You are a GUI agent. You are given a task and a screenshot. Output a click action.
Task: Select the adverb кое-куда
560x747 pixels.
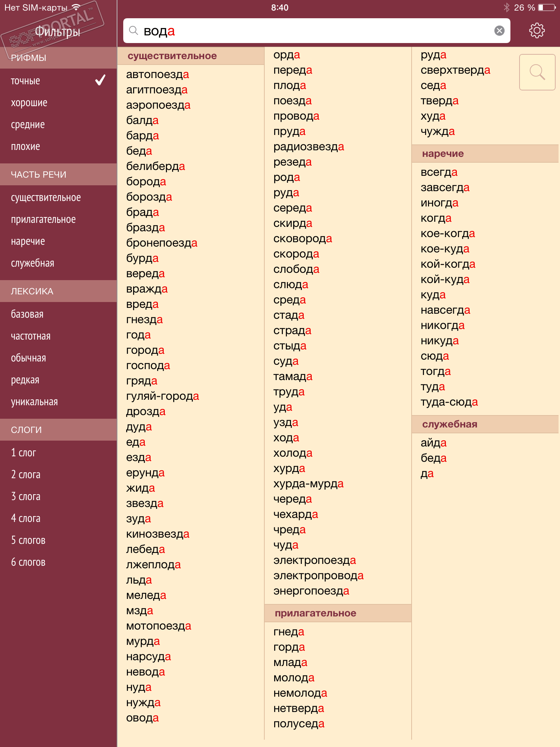445,249
